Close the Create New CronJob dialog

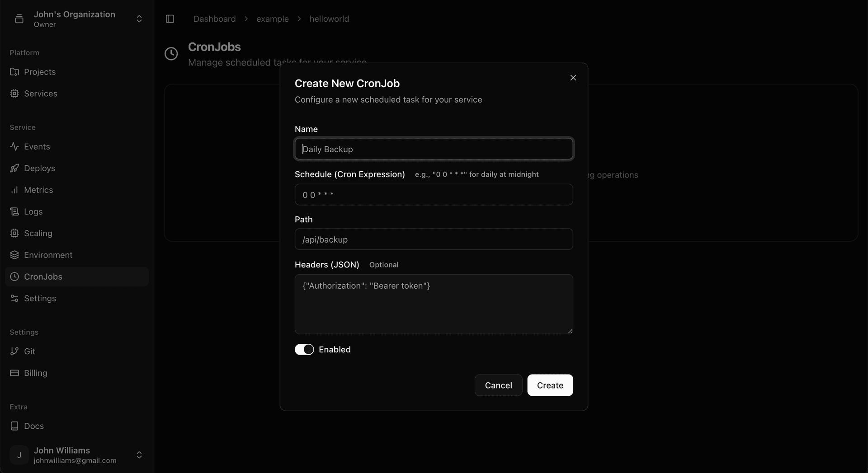pyautogui.click(x=573, y=78)
